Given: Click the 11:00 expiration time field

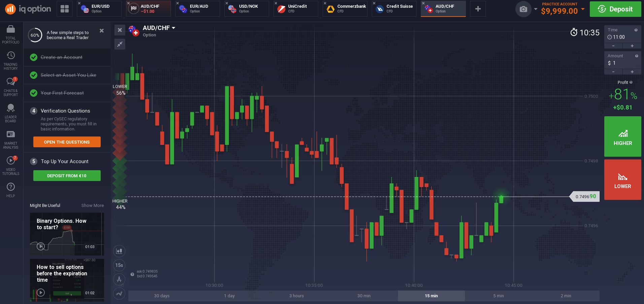Looking at the screenshot, I should 623,37.
